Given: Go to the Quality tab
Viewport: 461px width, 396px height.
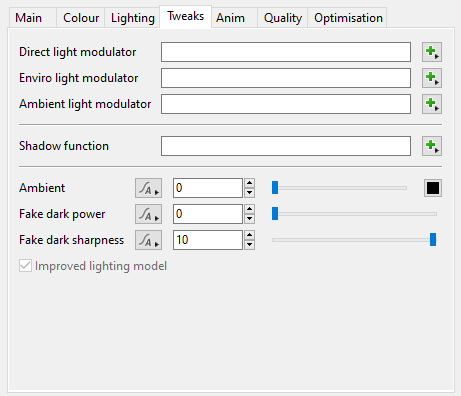Looking at the screenshot, I should [283, 18].
